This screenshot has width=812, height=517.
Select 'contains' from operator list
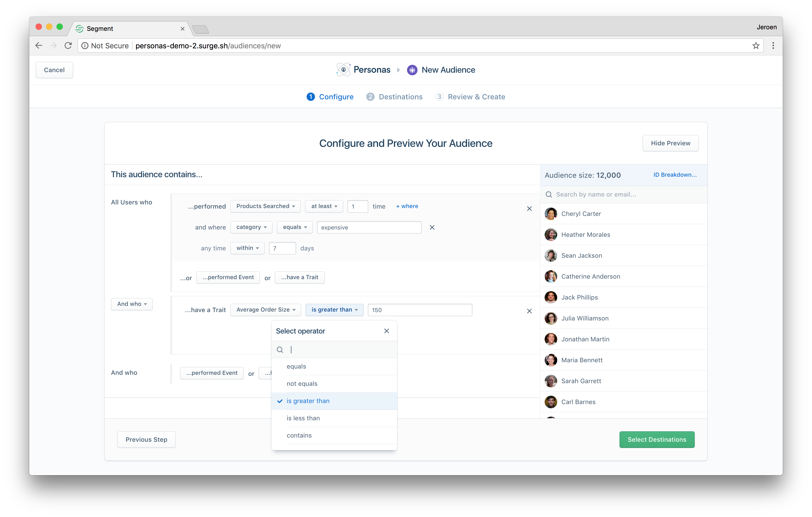click(299, 435)
